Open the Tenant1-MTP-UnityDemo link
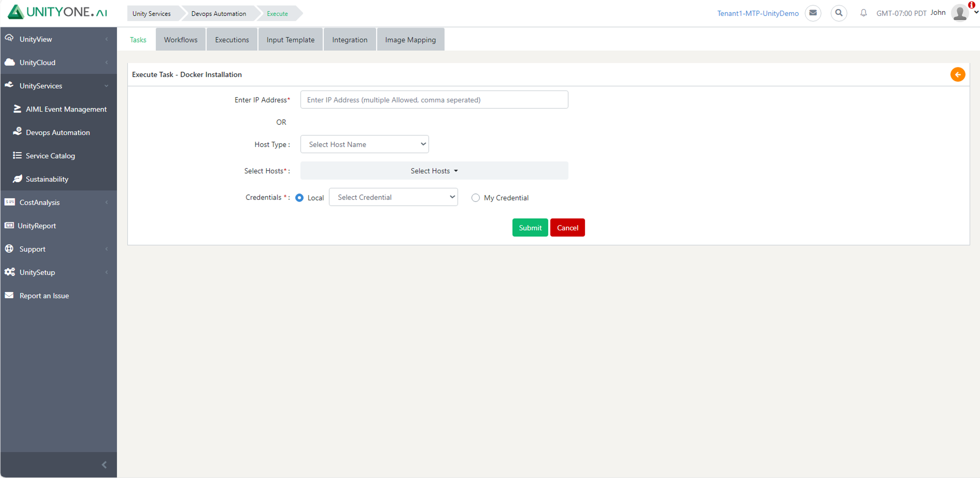 point(758,13)
